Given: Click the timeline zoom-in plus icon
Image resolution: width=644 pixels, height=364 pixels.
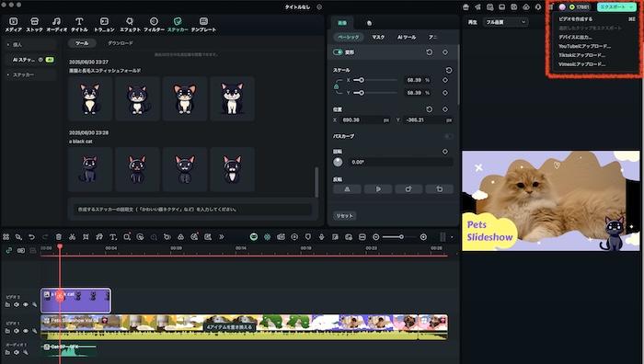Looking at the screenshot, I should pos(423,237).
